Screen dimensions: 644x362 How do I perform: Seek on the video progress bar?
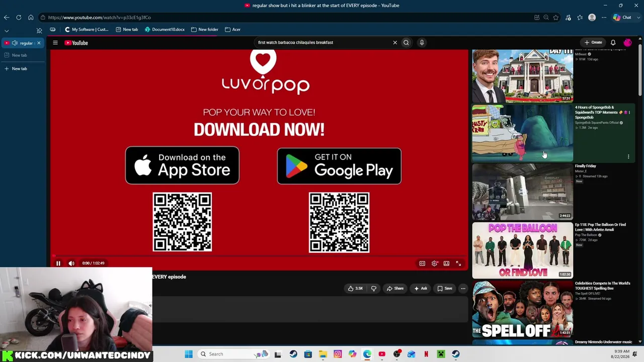(259, 255)
